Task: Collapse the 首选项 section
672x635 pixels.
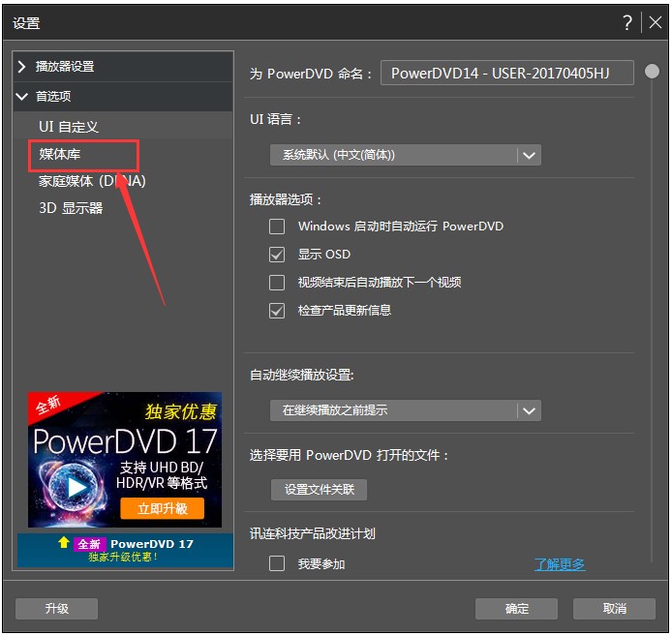Action: pyautogui.click(x=123, y=97)
